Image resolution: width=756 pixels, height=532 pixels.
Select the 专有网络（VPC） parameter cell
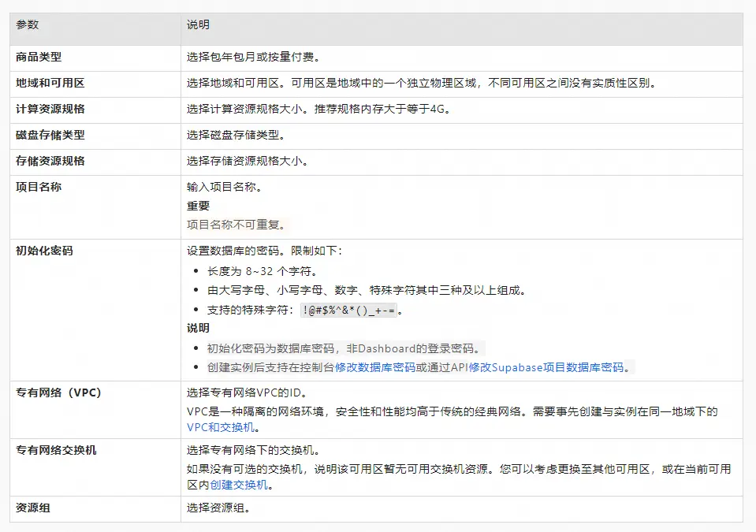coord(95,410)
